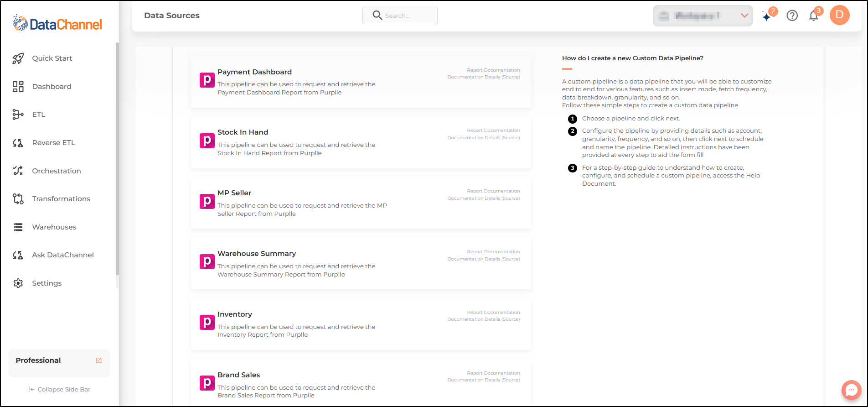Open the Dashboard menu item

[x=52, y=87]
